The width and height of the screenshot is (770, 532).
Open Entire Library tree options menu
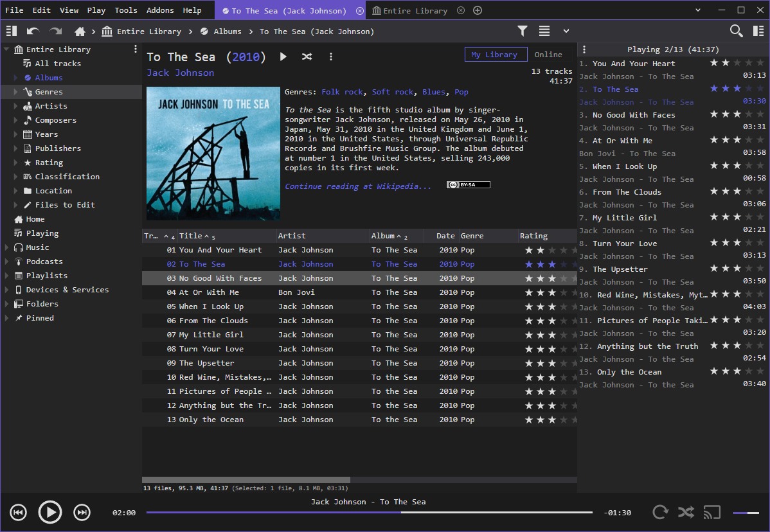136,49
